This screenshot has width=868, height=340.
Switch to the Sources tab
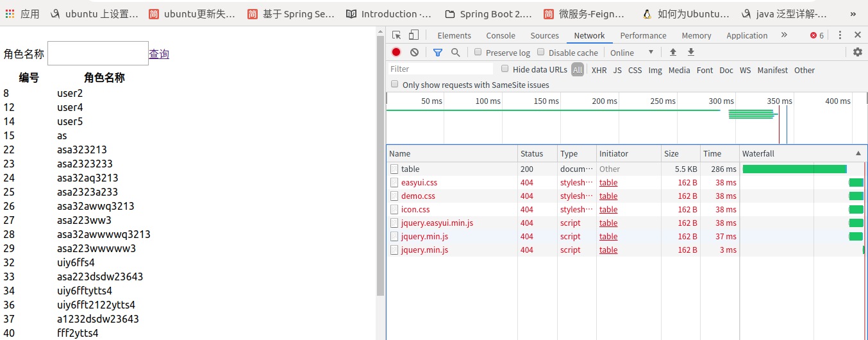(x=545, y=35)
